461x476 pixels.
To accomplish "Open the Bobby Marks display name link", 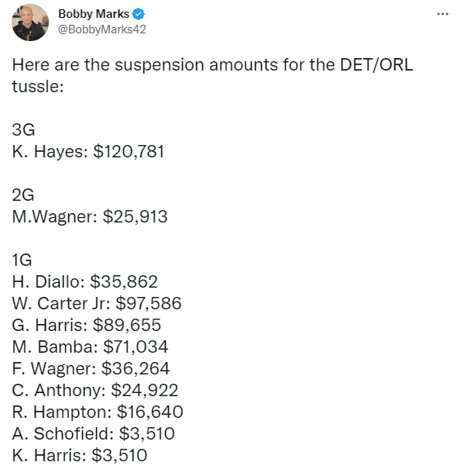I will point(94,14).
